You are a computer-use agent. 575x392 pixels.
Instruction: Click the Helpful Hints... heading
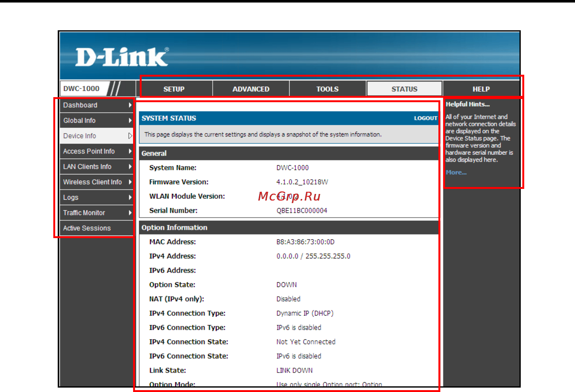point(467,104)
